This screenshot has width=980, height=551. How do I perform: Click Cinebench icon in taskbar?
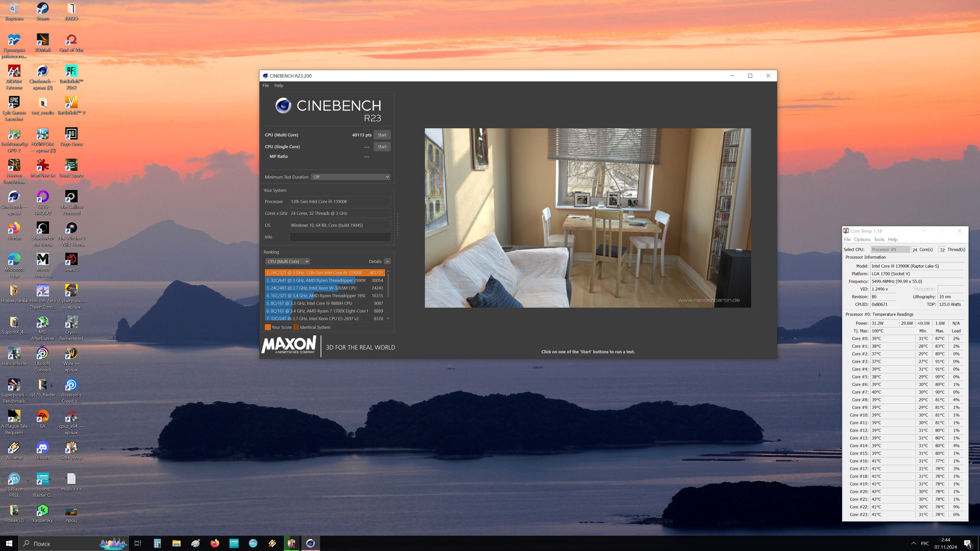[x=310, y=543]
